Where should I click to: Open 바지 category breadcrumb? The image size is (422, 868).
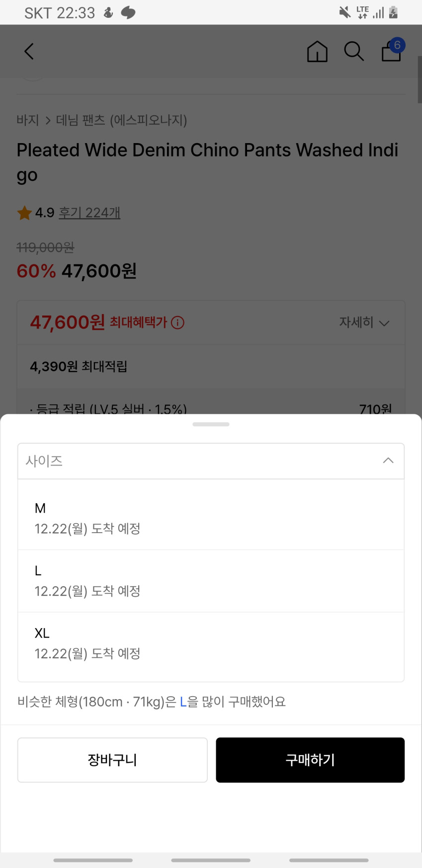[x=28, y=120]
